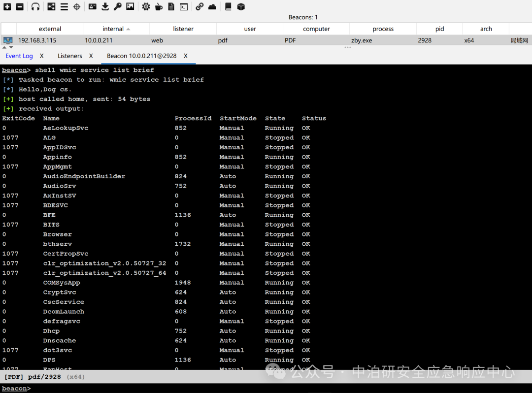Click the Disconnect minus icon

point(20,7)
